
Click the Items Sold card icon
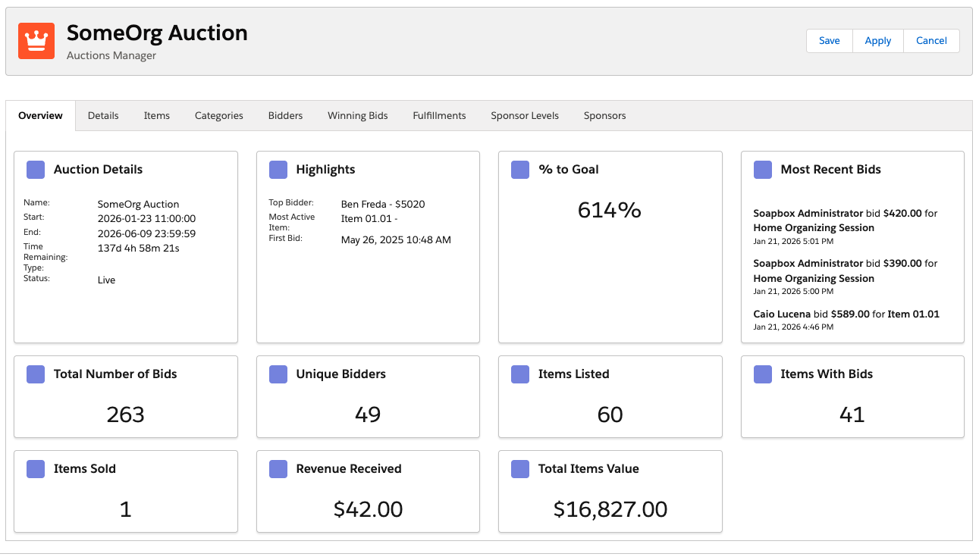pos(36,469)
